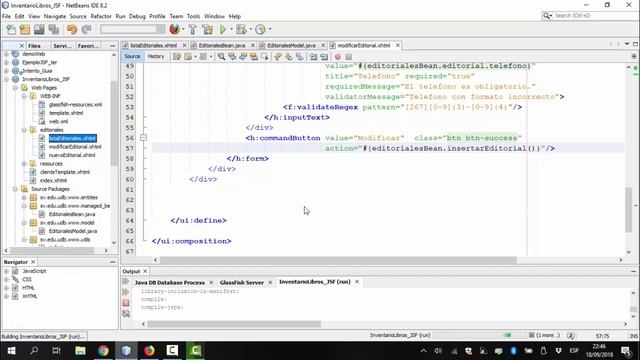Click the Profile Project clock icon

pyautogui.click(x=260, y=29)
